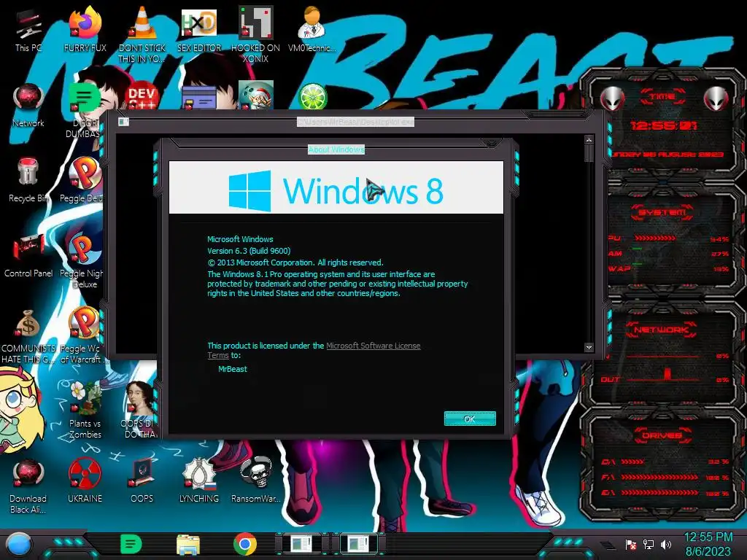
Task: Click the NETWORK widget header
Action: point(662,330)
